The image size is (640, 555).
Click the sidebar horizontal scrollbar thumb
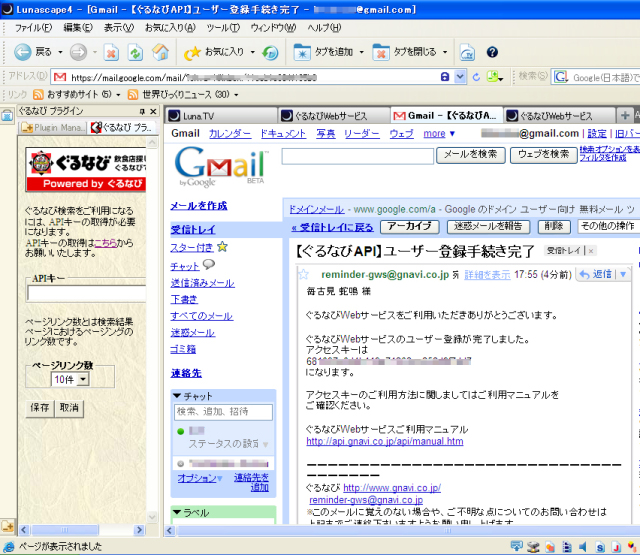65,530
